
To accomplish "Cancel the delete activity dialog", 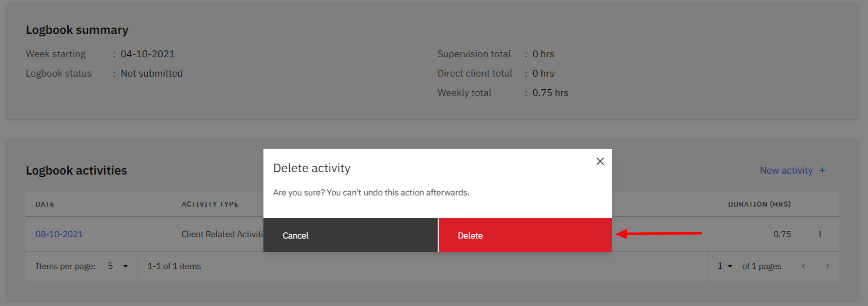I will pyautogui.click(x=350, y=235).
